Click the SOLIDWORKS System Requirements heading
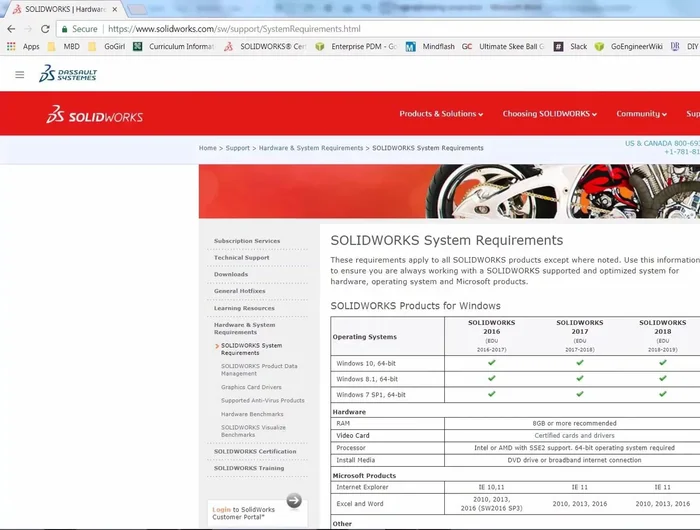 446,240
